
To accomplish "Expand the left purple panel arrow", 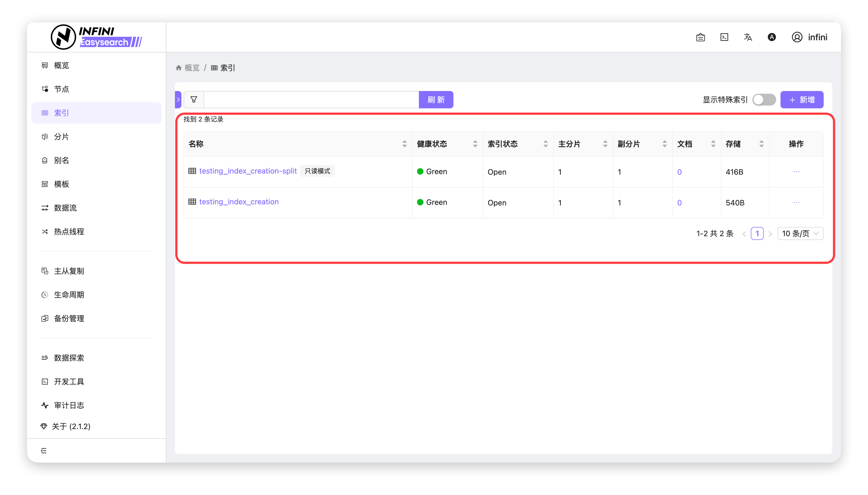I will [x=178, y=100].
